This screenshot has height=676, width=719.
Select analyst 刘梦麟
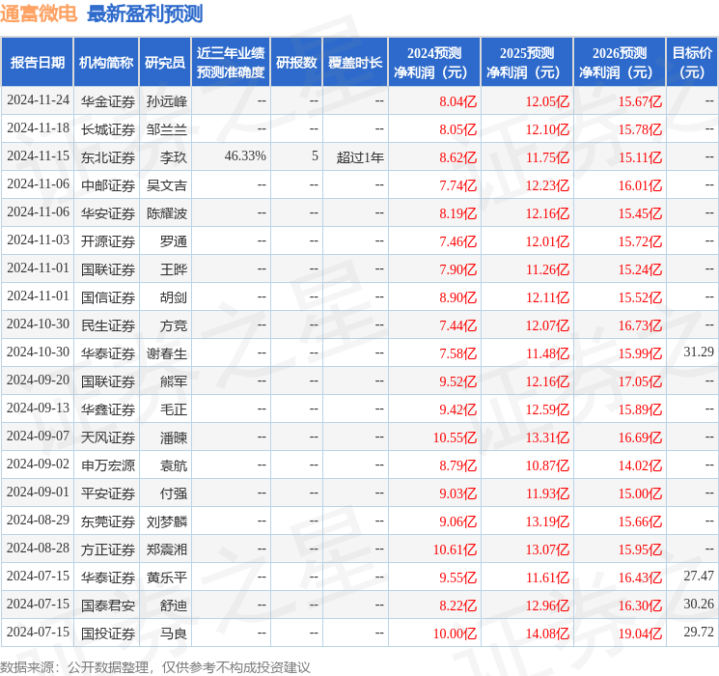(x=166, y=521)
